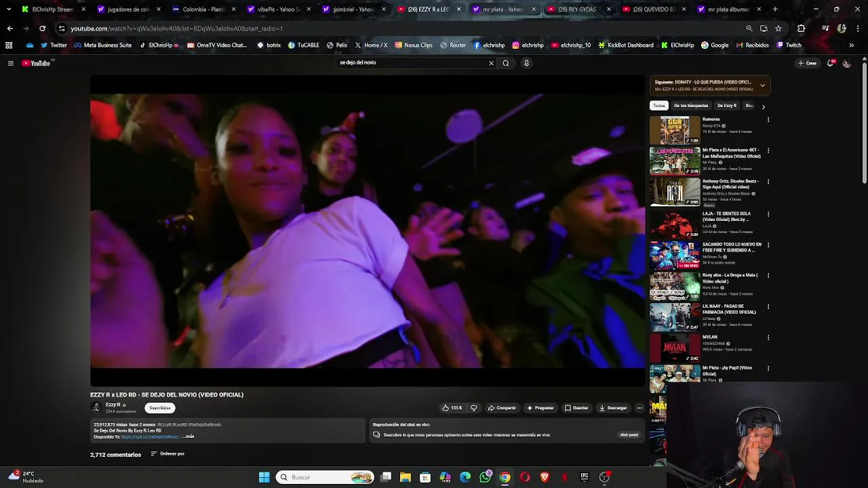Screen dimensions: 868x488
Task: Open the Crear menu button
Action: (x=807, y=63)
